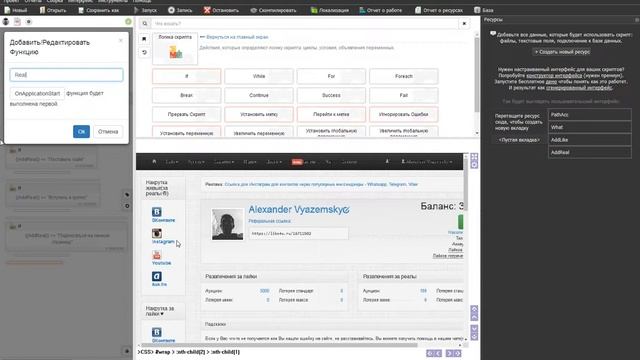Click the Скомпилировать toolbar icon
Viewport: 640px width, 360px height.
[253, 10]
